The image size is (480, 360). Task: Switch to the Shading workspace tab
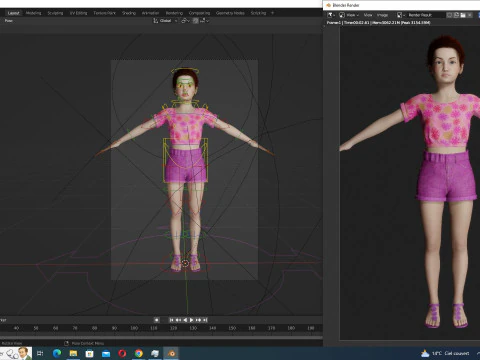(129, 13)
